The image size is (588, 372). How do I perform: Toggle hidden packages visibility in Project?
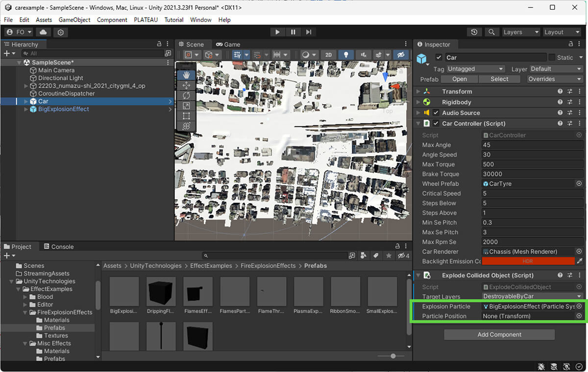(404, 256)
